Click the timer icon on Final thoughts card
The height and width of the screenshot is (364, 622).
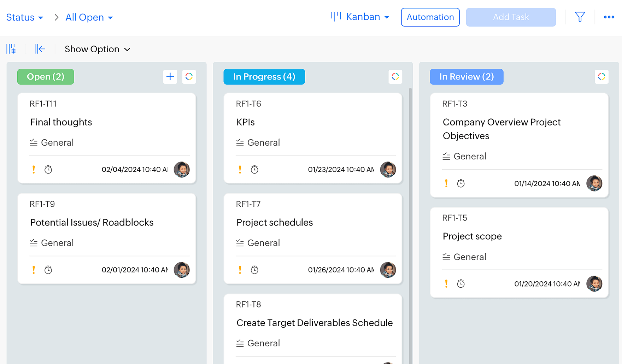(x=48, y=170)
